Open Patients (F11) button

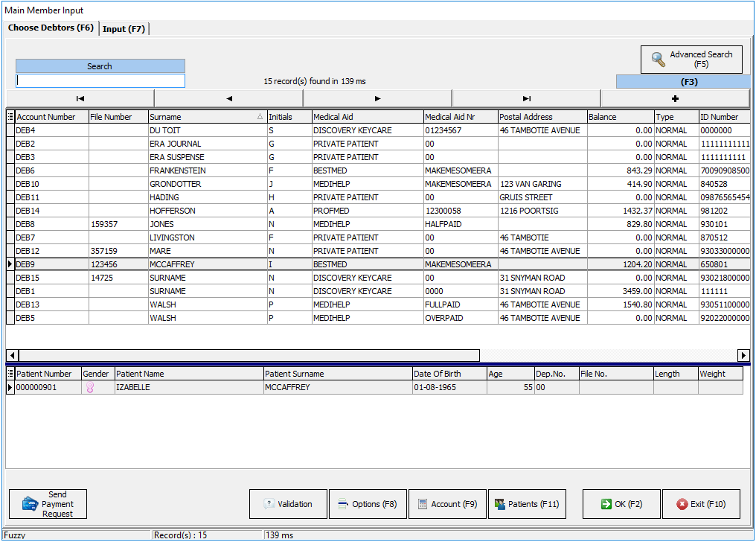click(x=527, y=504)
